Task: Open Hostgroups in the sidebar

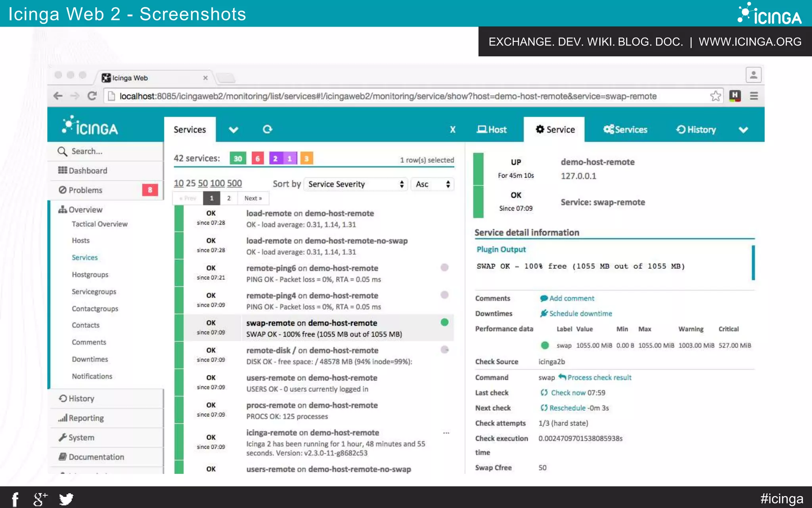Action: [x=90, y=275]
